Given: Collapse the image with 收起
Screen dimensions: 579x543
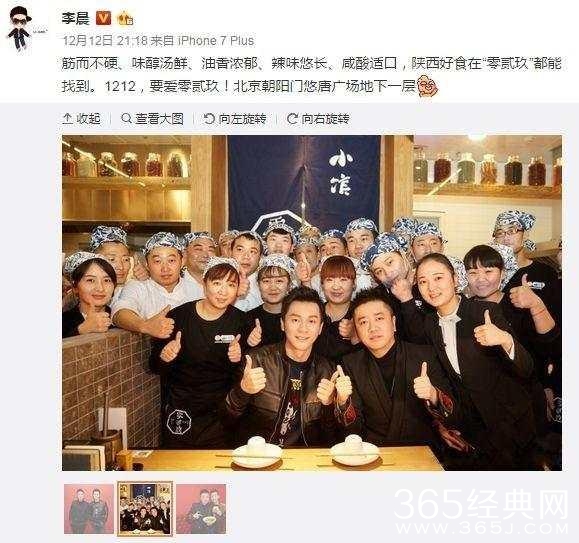Looking at the screenshot, I should pyautogui.click(x=82, y=118).
